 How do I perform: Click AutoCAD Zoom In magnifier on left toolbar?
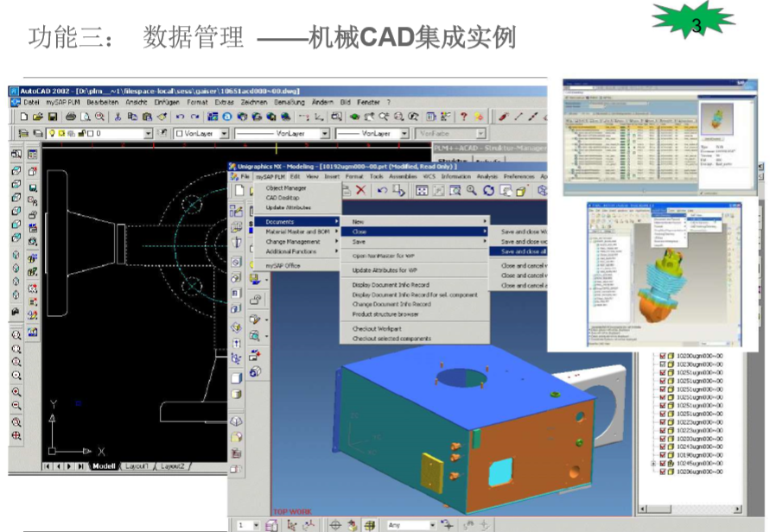pyautogui.click(x=16, y=392)
